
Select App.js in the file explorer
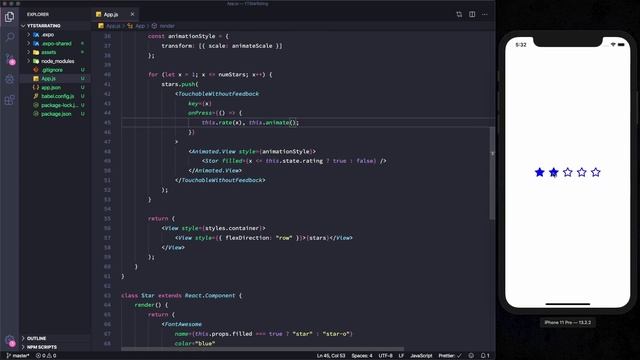coord(48,78)
